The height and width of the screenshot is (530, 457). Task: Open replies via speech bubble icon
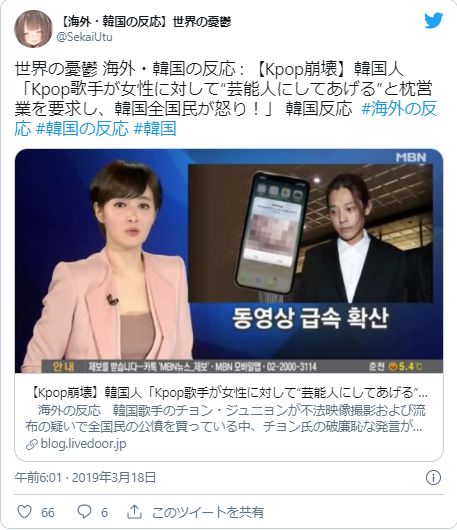click(x=84, y=512)
